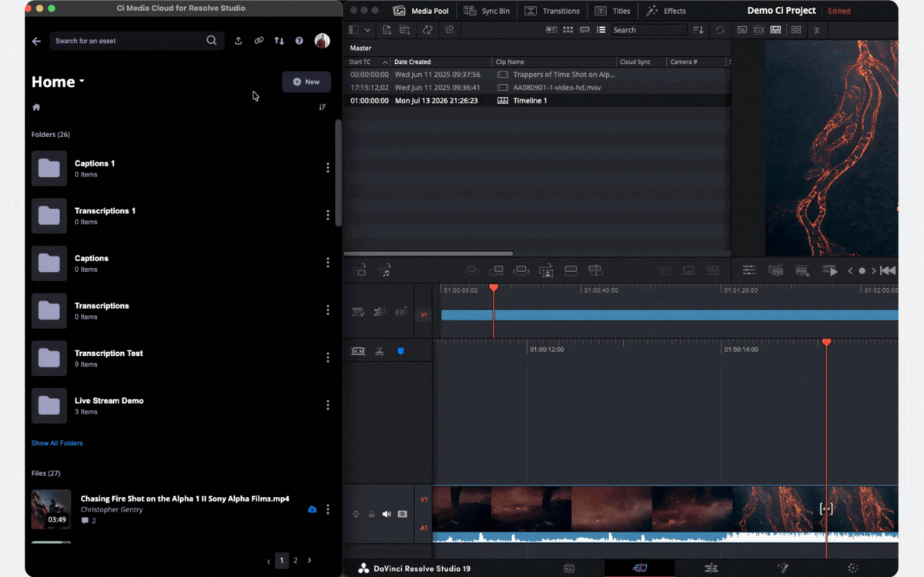Screen dimensions: 924x577
Task: Toggle the sort order icon under New button
Action: [323, 107]
